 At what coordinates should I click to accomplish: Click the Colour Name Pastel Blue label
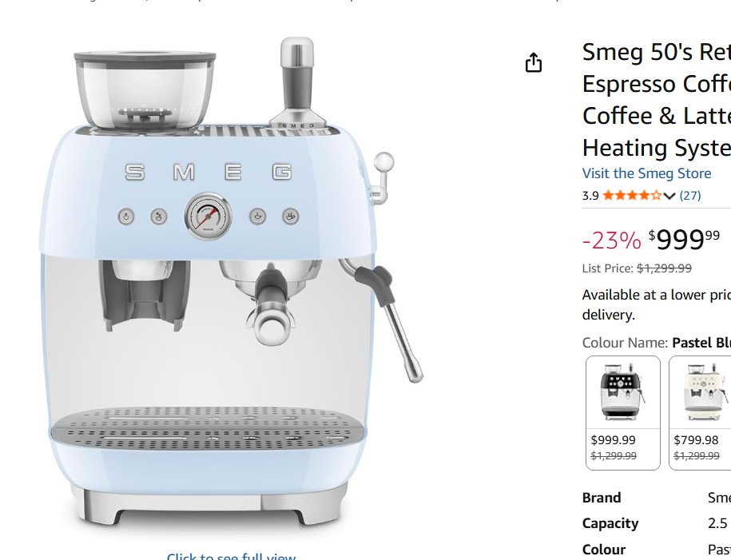657,344
